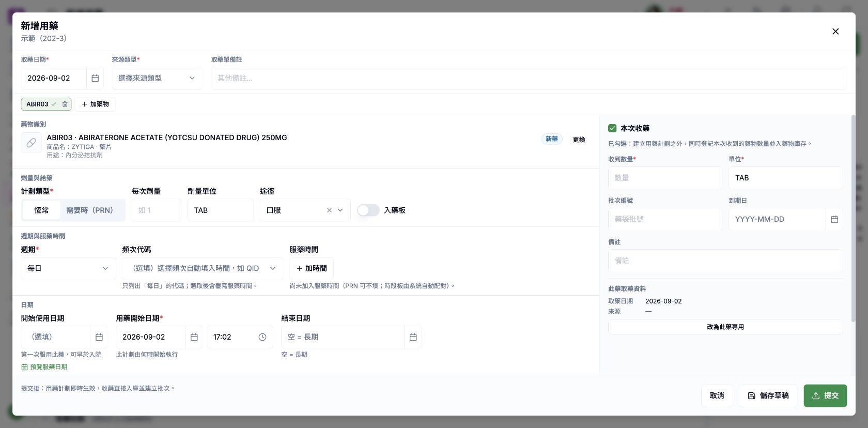This screenshot has width=868, height=428.
Task: Click the right panel vertical scrollbar
Action: (853, 218)
